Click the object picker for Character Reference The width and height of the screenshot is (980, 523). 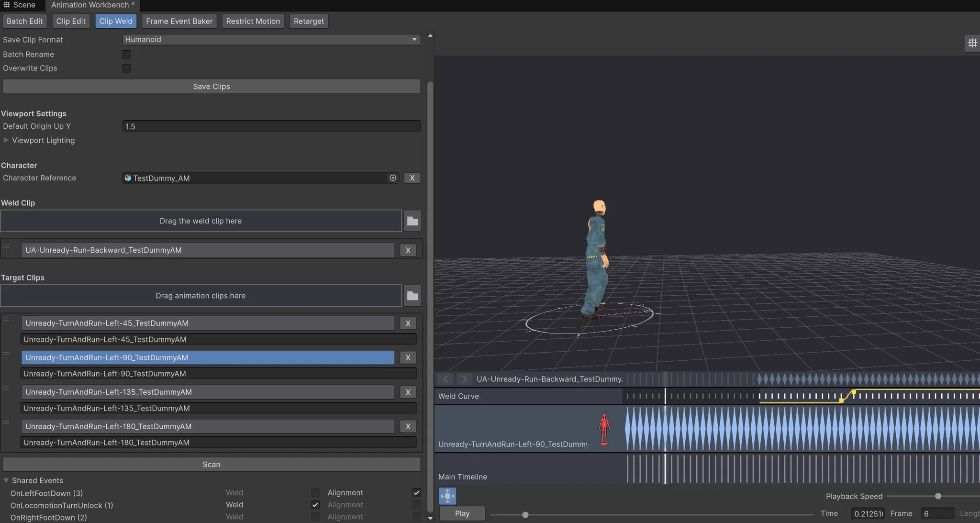coord(393,178)
